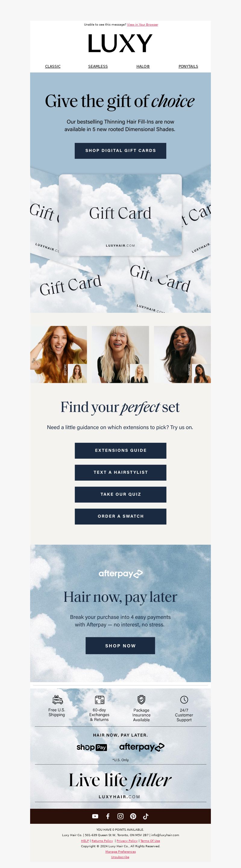Click the Package Insurance shield icon
Viewport: 241px width, 868px height.
(141, 700)
